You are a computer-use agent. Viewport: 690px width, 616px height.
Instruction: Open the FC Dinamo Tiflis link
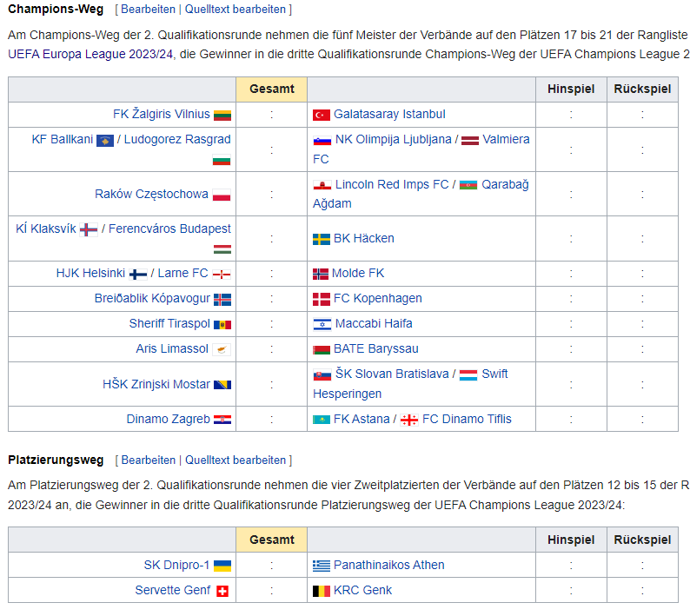pos(467,419)
